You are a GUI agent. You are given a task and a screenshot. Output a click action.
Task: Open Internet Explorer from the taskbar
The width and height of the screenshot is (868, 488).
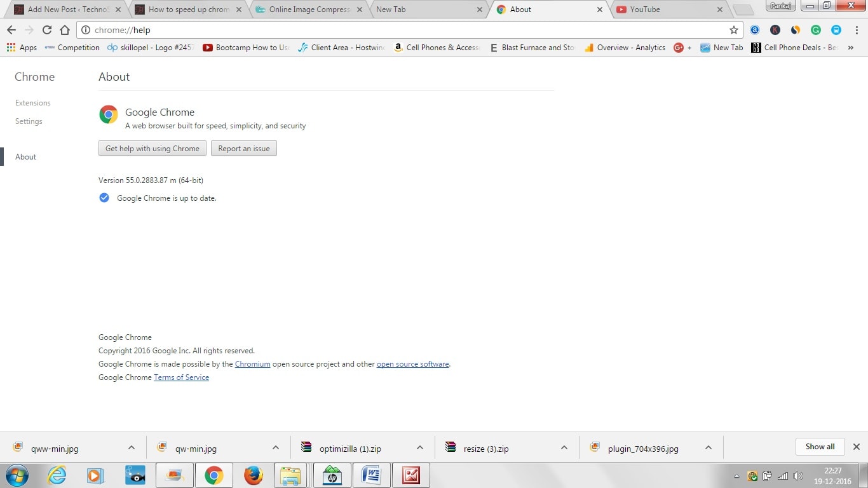point(57,475)
